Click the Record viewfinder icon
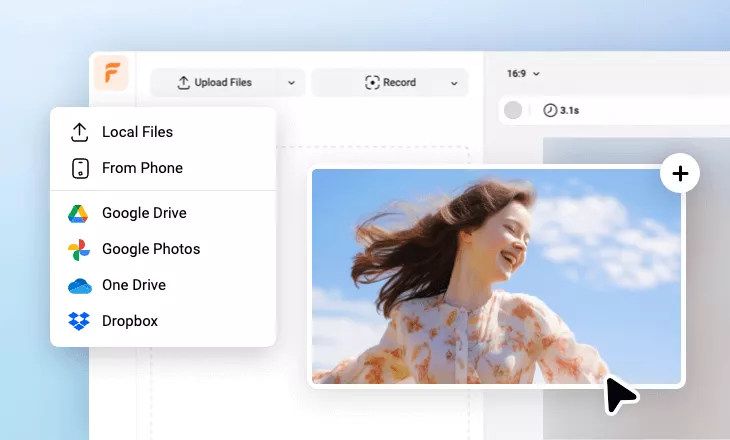This screenshot has width=730, height=440. 372,82
